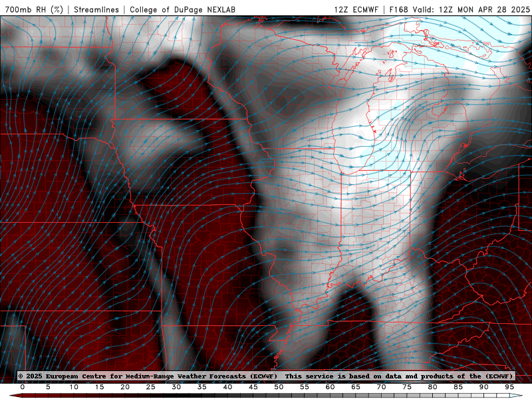
Task: Click the '35' value on RH color scale
Action: pos(202,387)
